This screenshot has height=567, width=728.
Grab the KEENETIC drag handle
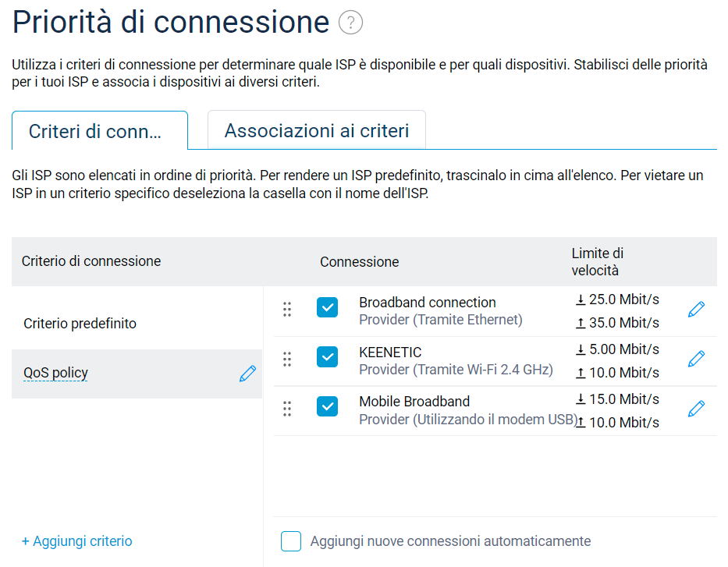287,359
